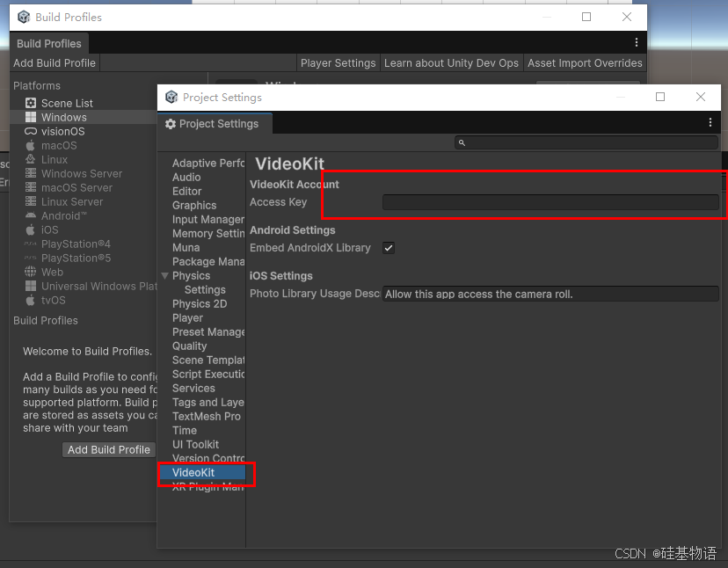Click the Access Key input field
728x568 pixels.
click(550, 202)
